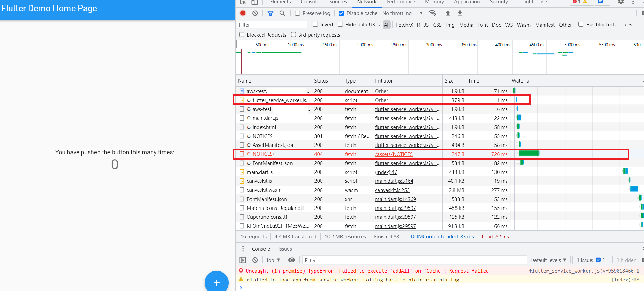Open DevTools more options menu

633,2
